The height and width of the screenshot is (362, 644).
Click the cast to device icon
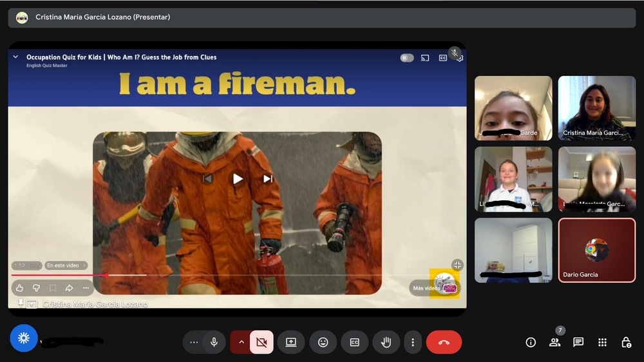425,58
